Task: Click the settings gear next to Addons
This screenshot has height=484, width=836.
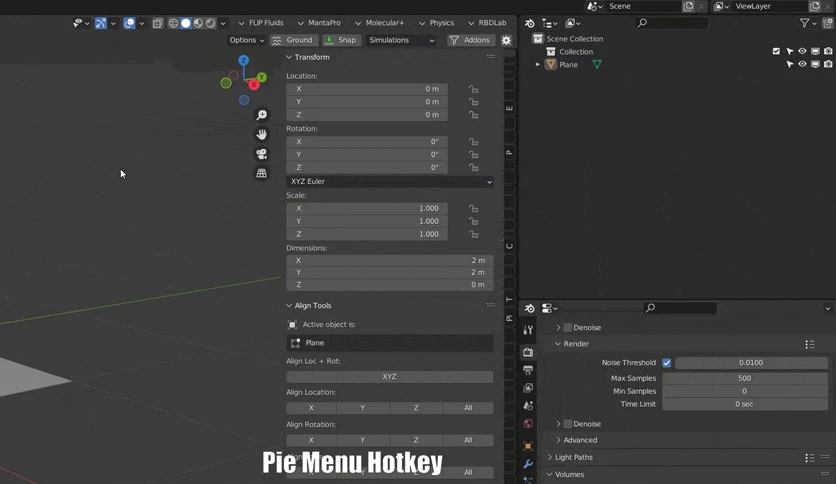Action: 506,40
